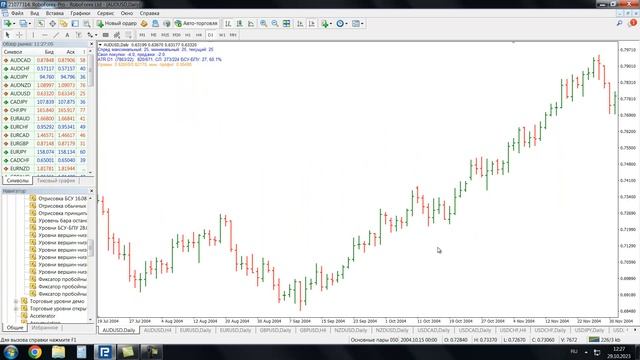640x360 pixels.
Task: Close the Navigator panel
Action: pos(91,191)
